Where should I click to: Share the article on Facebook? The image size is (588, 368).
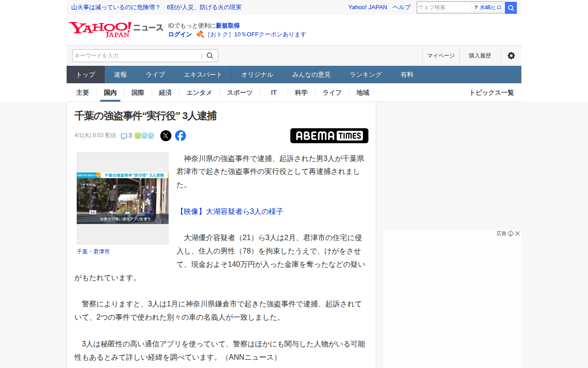pyautogui.click(x=181, y=136)
